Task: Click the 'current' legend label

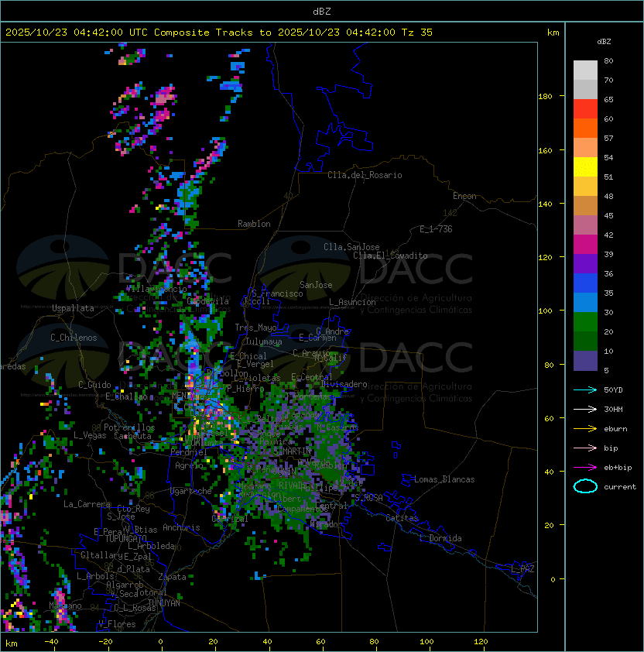Action: pyautogui.click(x=620, y=487)
